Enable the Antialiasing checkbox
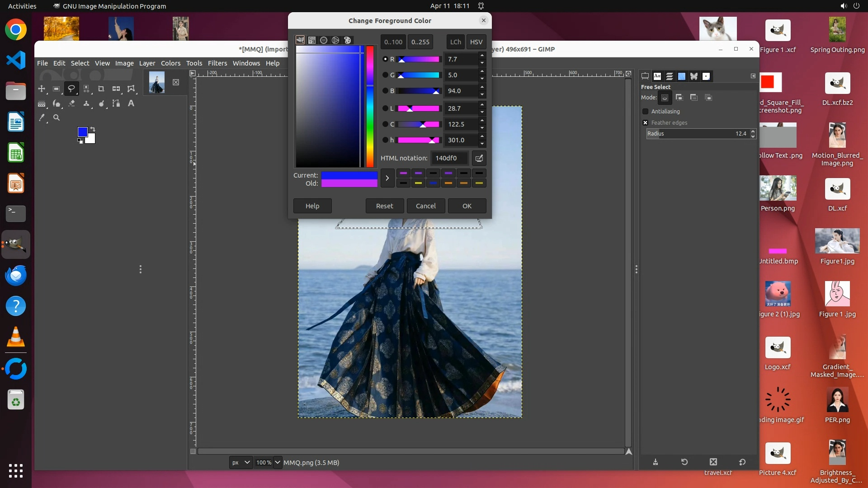The height and width of the screenshot is (488, 868). [x=645, y=111]
